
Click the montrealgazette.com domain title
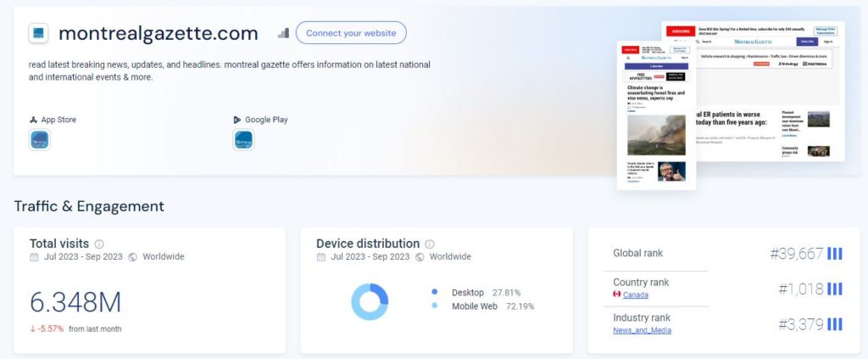pyautogui.click(x=159, y=33)
